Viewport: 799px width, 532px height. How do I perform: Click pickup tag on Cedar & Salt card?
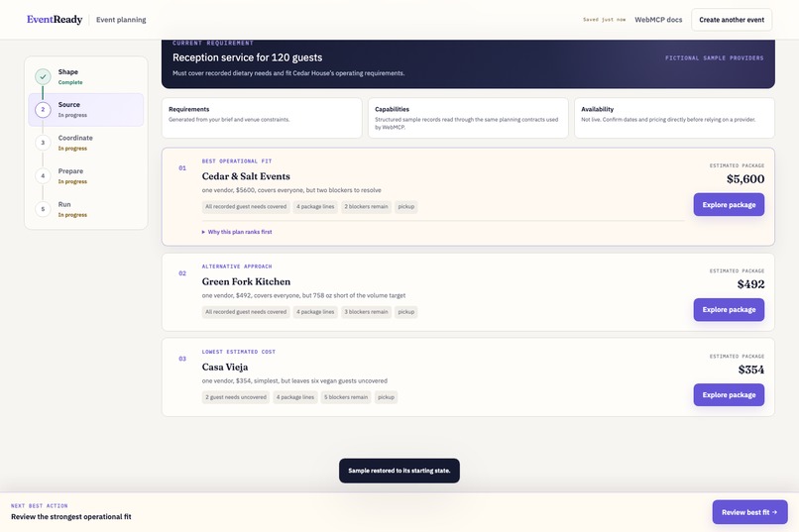click(x=406, y=207)
